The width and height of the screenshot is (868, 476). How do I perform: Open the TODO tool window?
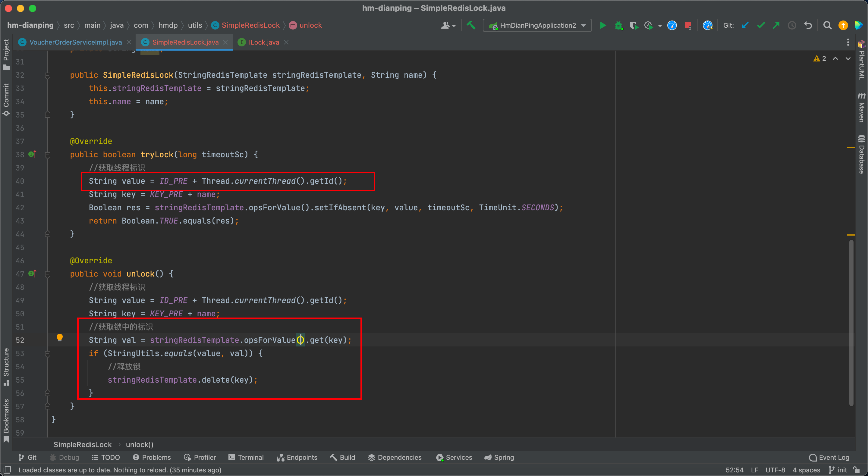[x=106, y=457]
